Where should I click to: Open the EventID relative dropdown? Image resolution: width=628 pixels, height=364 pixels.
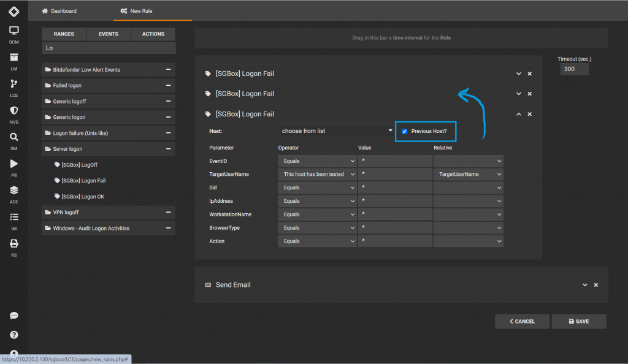[x=468, y=161]
